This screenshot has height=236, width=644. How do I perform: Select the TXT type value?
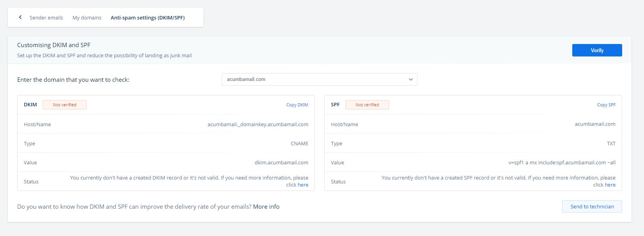(611, 143)
